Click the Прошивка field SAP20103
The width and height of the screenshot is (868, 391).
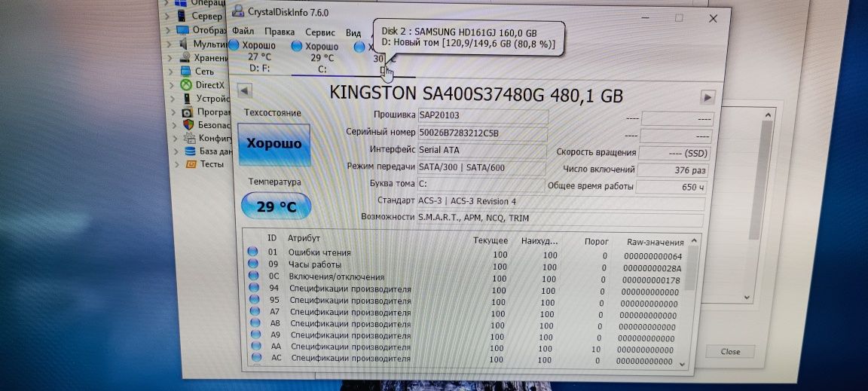tap(483, 116)
